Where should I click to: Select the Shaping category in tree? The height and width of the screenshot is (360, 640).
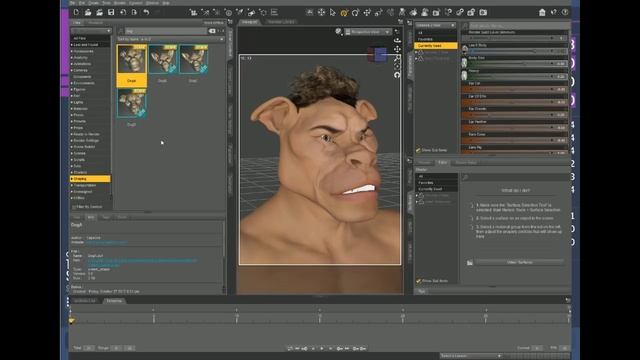[x=90, y=179]
